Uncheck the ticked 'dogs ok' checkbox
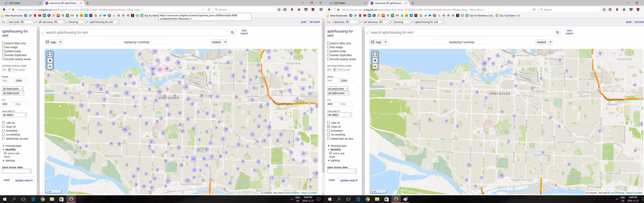 pyautogui.click(x=329, y=127)
